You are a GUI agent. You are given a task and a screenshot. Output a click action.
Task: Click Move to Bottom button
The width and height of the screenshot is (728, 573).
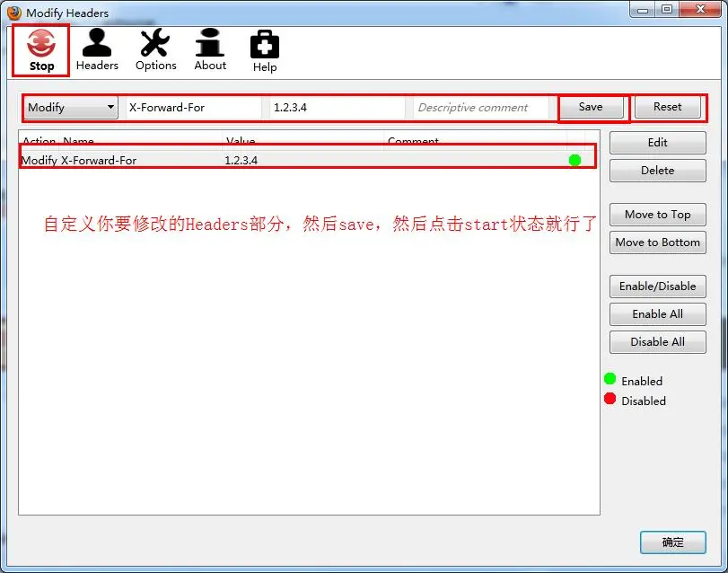click(x=657, y=242)
